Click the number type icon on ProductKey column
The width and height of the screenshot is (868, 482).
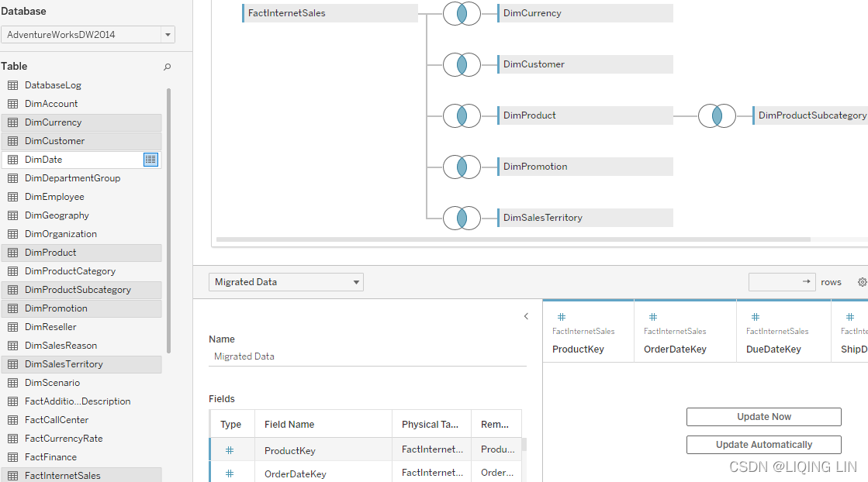click(562, 317)
